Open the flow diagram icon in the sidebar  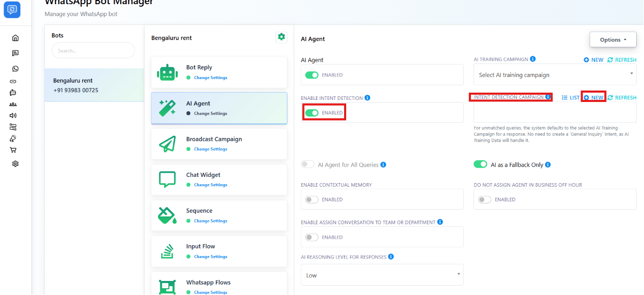13,127
